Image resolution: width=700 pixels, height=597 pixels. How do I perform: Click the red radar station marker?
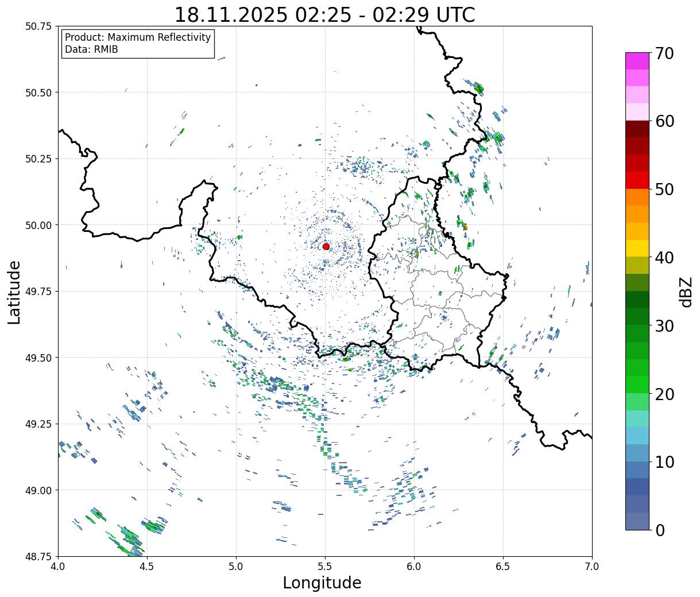(326, 246)
